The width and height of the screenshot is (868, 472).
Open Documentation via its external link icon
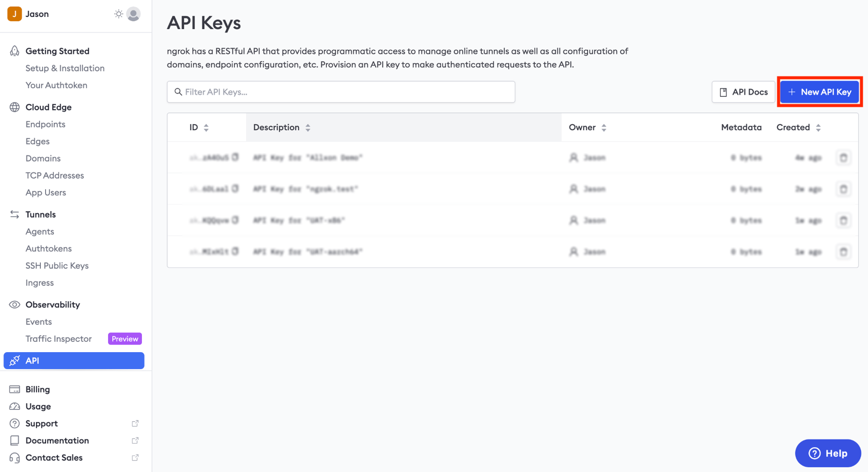[x=135, y=441]
